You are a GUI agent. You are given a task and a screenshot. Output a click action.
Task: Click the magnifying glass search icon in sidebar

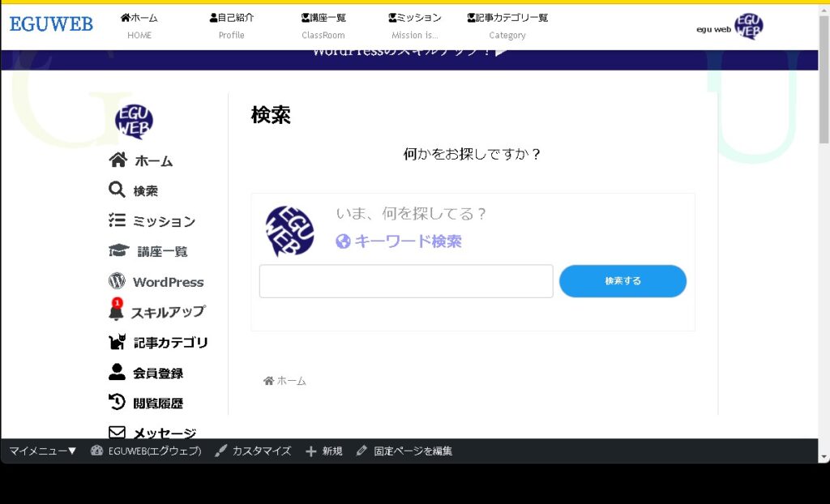117,190
